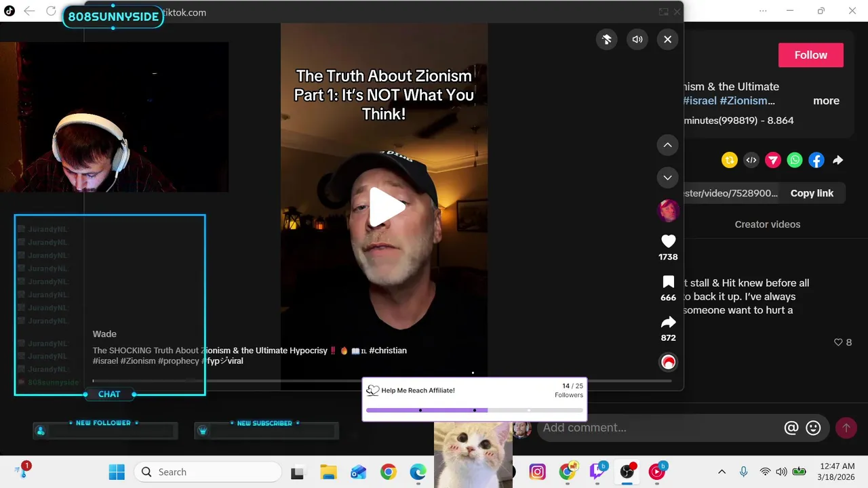Open microphone tray indicator

click(x=743, y=472)
